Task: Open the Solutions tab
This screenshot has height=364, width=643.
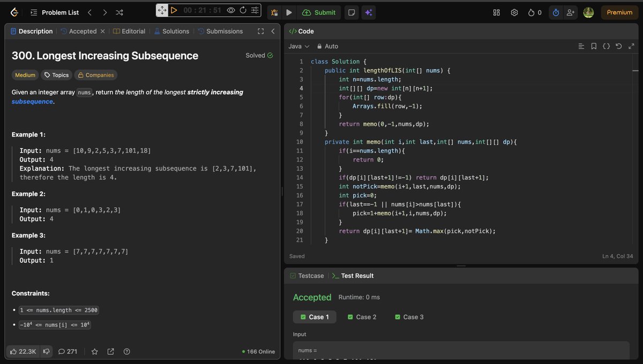Action: [x=171, y=31]
